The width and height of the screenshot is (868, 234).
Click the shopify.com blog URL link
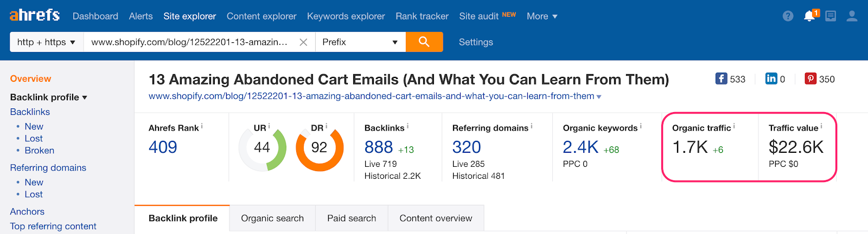(x=371, y=96)
